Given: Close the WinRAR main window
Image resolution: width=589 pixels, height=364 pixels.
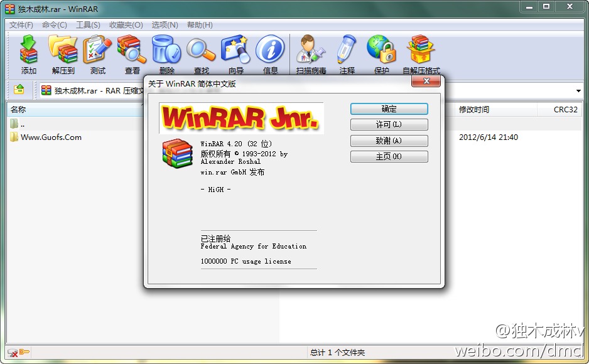Looking at the screenshot, I should click(x=570, y=7).
